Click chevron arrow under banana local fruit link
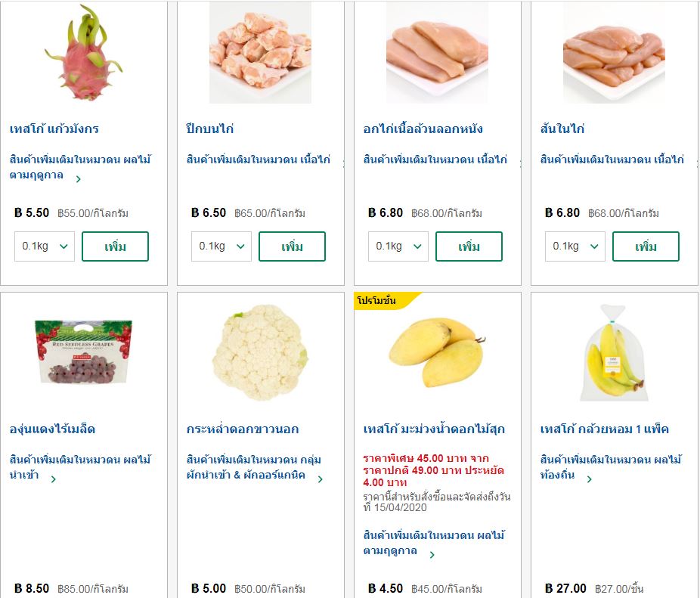 (589, 479)
